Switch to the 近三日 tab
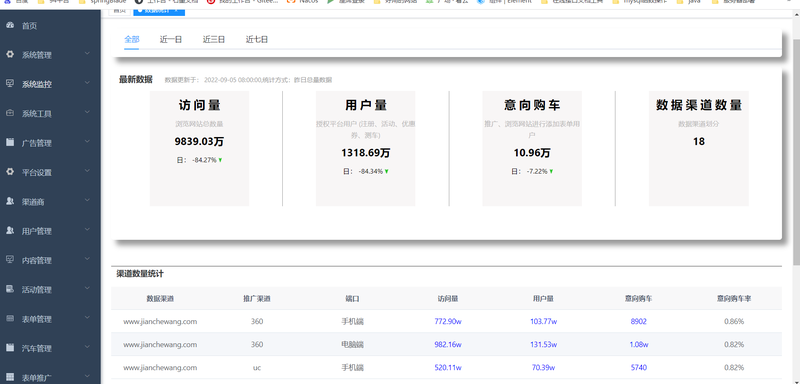 click(x=214, y=39)
